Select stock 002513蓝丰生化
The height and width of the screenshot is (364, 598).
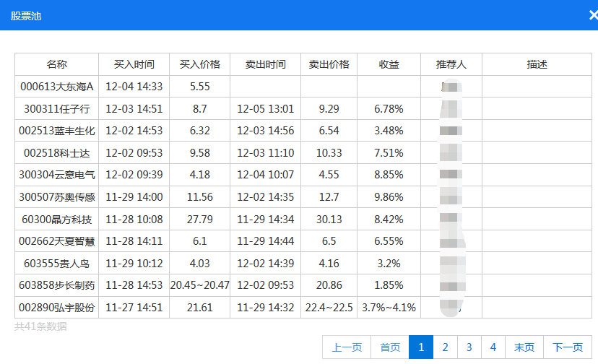[57, 131]
